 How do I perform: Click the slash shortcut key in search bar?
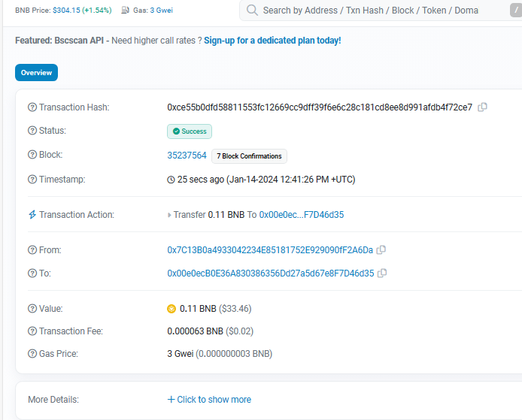[x=516, y=10]
